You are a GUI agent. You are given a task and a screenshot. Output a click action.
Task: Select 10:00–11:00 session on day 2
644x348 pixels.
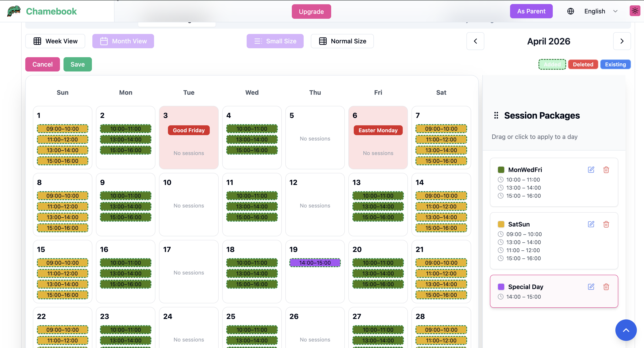[x=126, y=129]
